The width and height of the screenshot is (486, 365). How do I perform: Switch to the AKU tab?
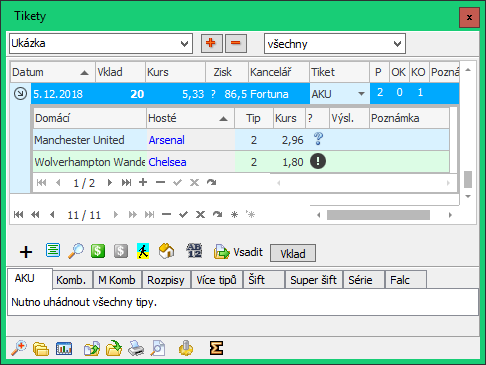click(x=30, y=279)
